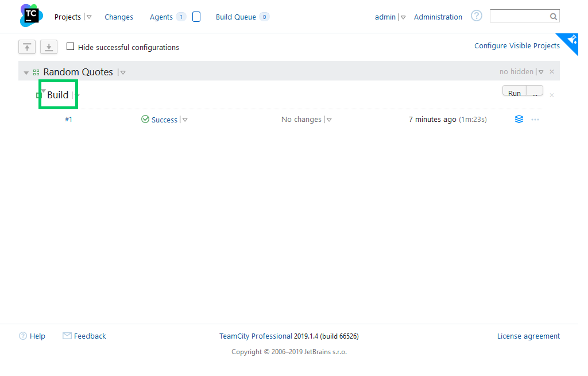The image size is (588, 376).
Task: Open the help question mark icon in header
Action: 476,16
